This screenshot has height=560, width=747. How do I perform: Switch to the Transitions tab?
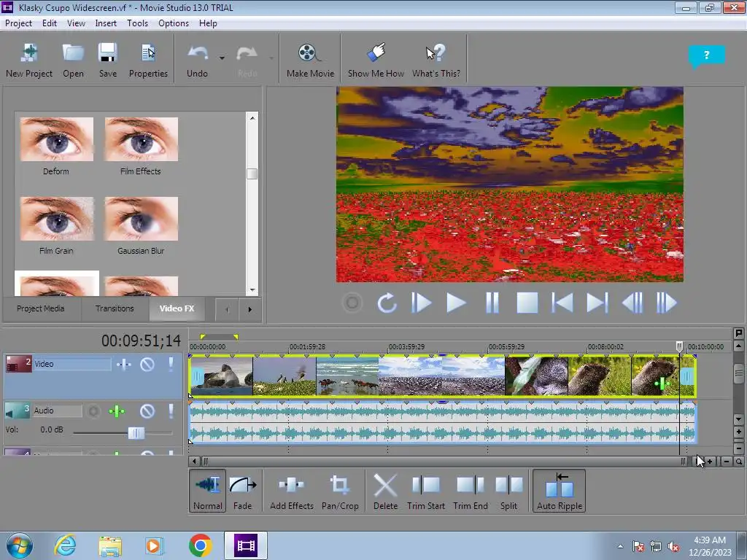click(115, 308)
